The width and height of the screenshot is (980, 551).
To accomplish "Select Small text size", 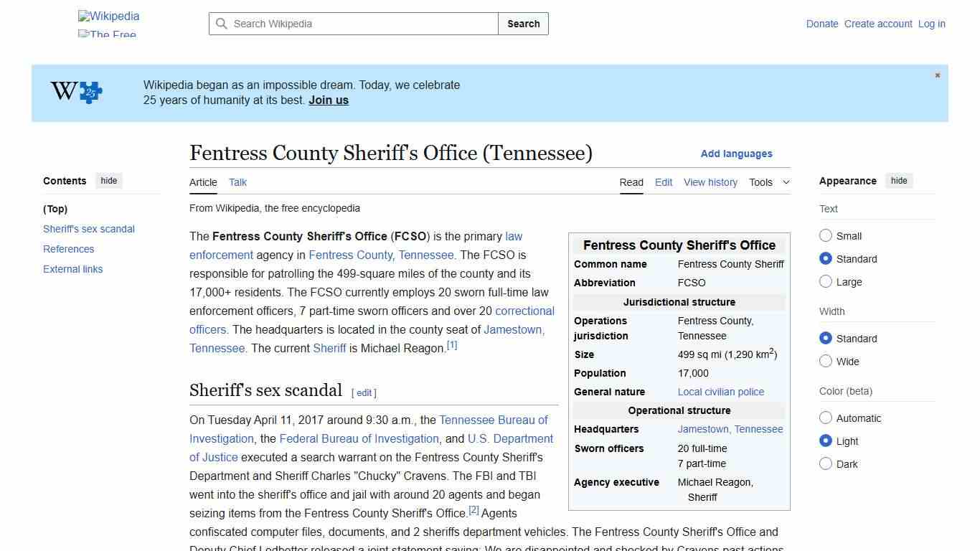I will (826, 235).
